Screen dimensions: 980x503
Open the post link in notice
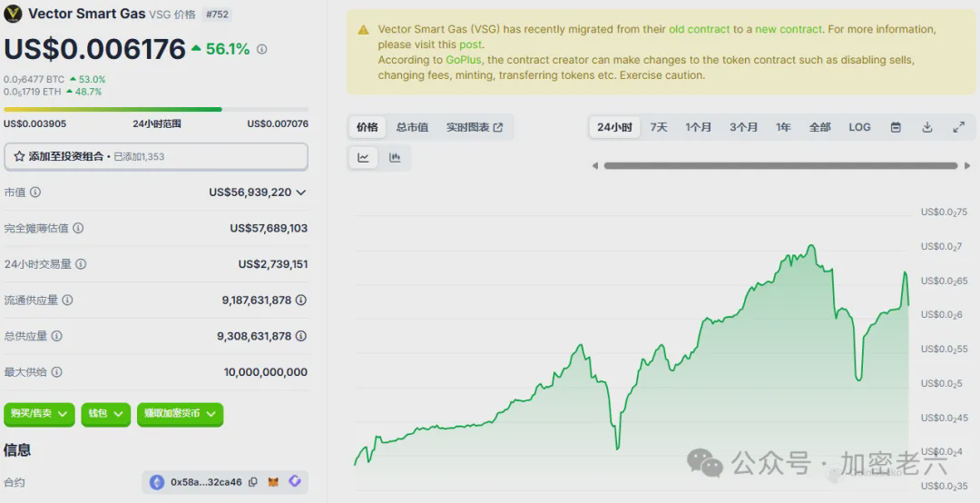coord(471,44)
